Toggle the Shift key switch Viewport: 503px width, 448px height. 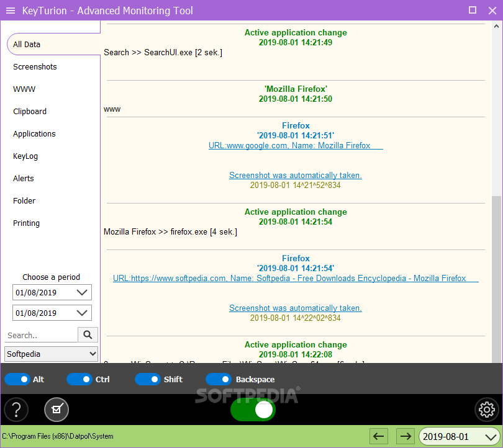pos(148,379)
